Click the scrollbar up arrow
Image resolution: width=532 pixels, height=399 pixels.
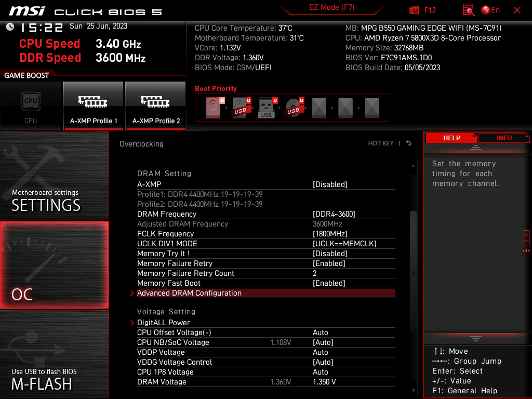413,166
